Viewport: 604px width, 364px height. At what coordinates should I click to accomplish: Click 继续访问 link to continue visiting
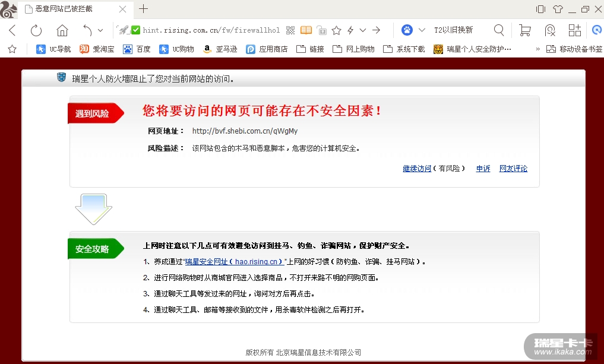tap(417, 168)
